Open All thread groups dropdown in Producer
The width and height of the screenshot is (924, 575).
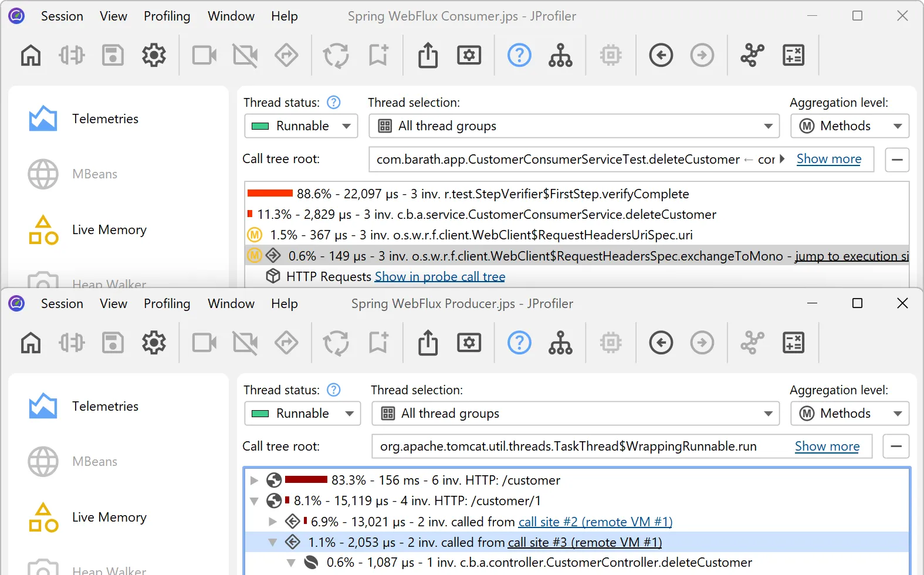click(576, 414)
